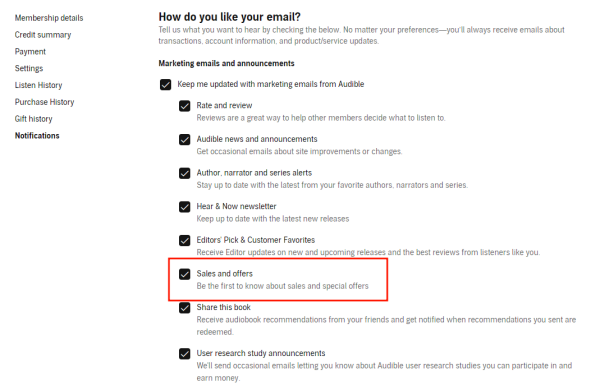Disable the Share this book checkbox

[x=184, y=308]
